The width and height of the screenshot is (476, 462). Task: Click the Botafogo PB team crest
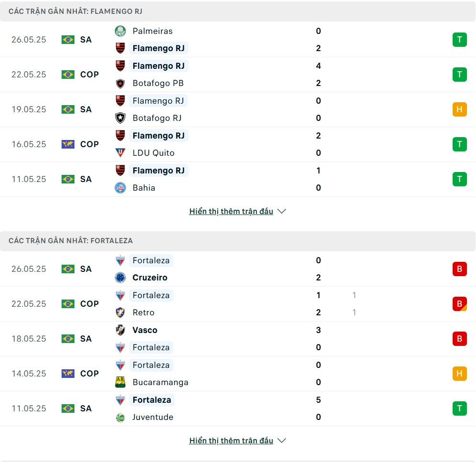tap(120, 83)
